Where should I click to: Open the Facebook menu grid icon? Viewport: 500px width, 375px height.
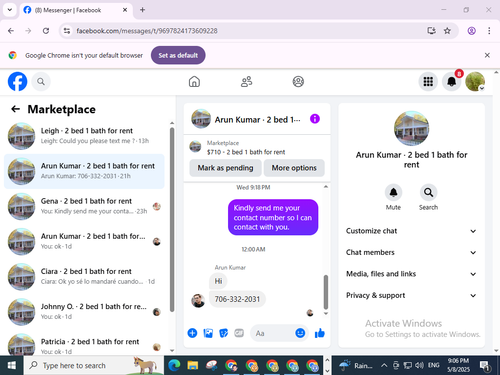pyautogui.click(x=428, y=81)
